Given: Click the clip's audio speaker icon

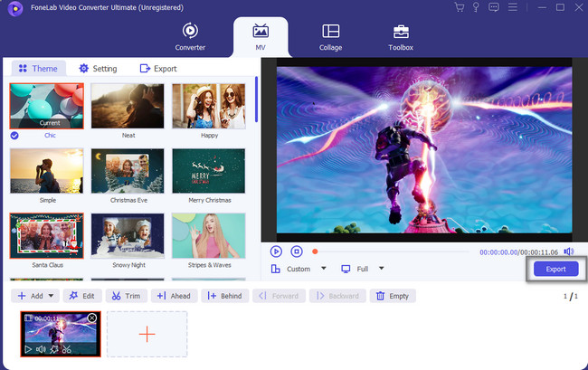Looking at the screenshot, I should (x=41, y=349).
